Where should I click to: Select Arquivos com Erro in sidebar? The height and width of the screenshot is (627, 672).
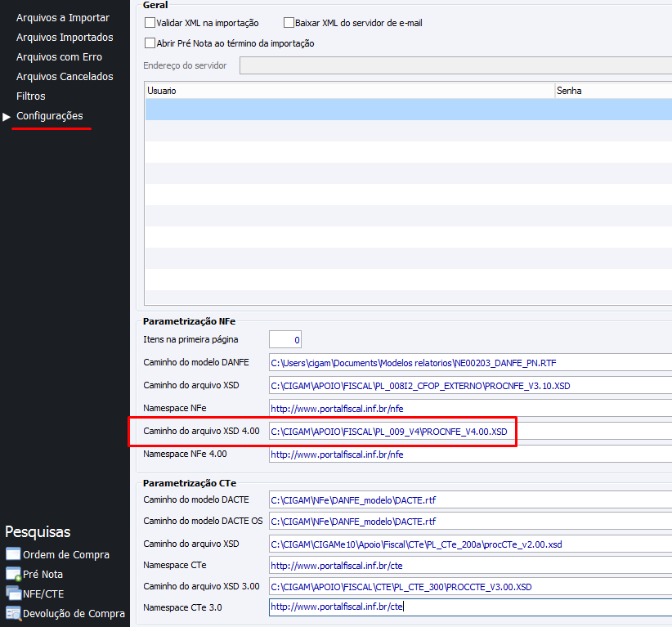pos(59,57)
